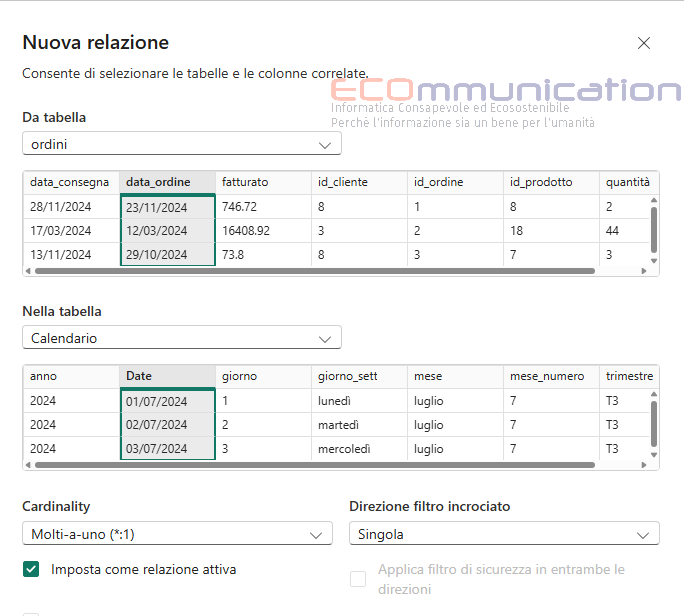Click the cell 12/03/2024 in data_ordine

[168, 231]
